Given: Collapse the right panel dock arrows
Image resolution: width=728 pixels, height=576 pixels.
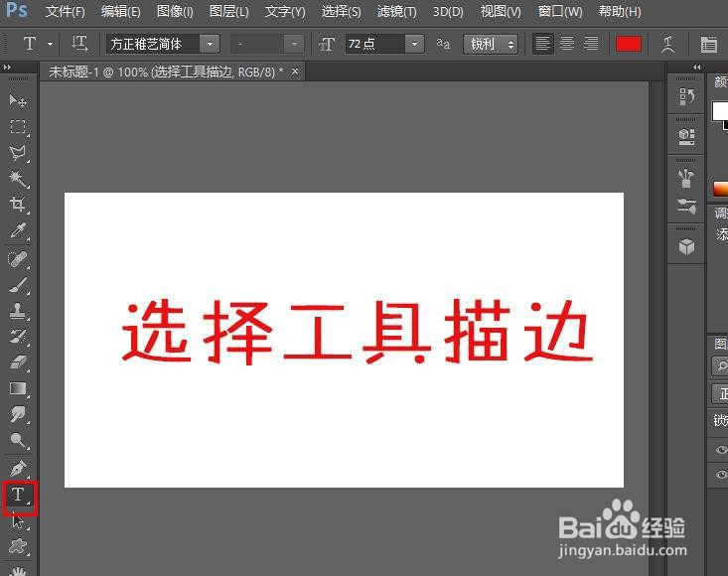Looking at the screenshot, I should 696,68.
